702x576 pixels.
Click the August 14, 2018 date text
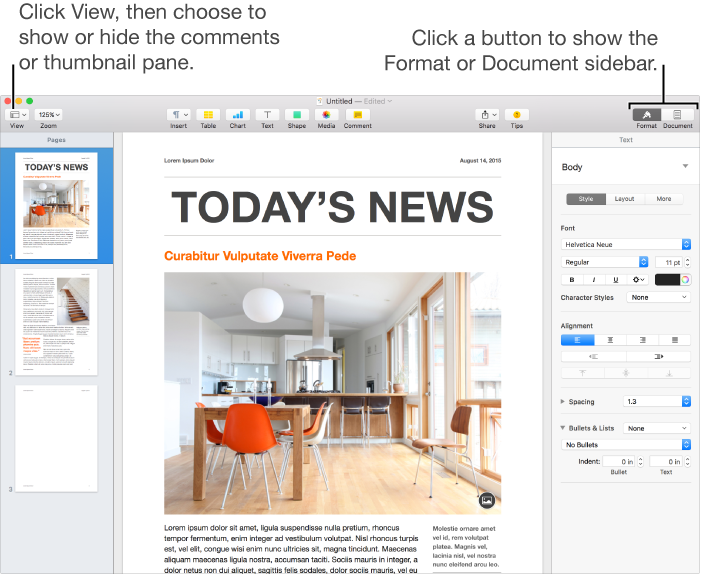tap(480, 161)
